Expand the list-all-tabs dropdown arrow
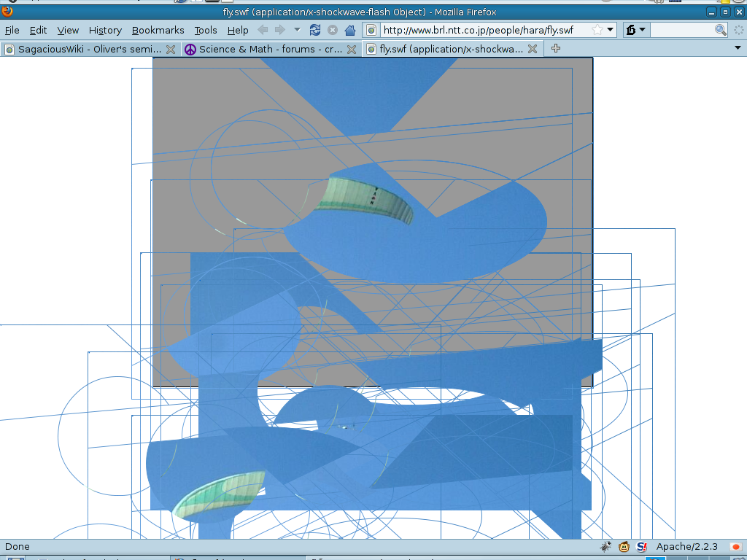The image size is (747, 560). point(738,49)
